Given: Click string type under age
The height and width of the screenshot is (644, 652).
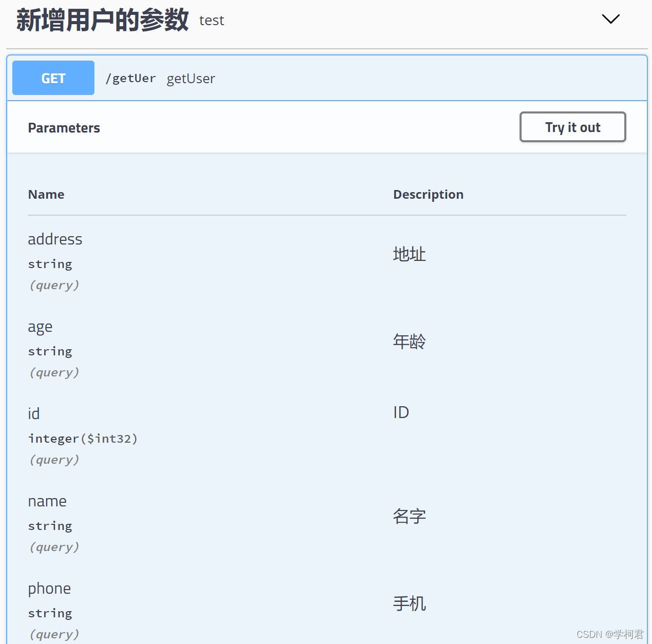Looking at the screenshot, I should coord(50,352).
